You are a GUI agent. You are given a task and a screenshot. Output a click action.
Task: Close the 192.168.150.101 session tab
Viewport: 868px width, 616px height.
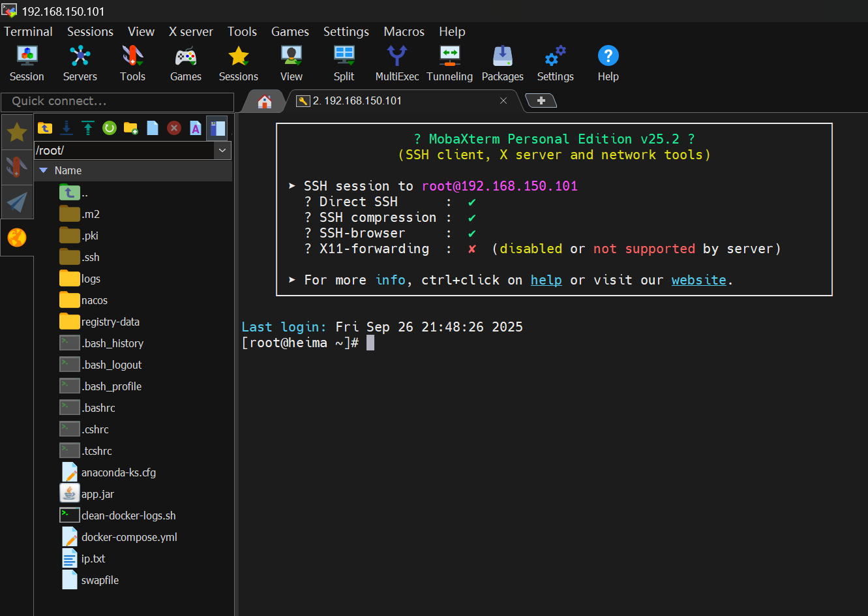click(x=503, y=100)
